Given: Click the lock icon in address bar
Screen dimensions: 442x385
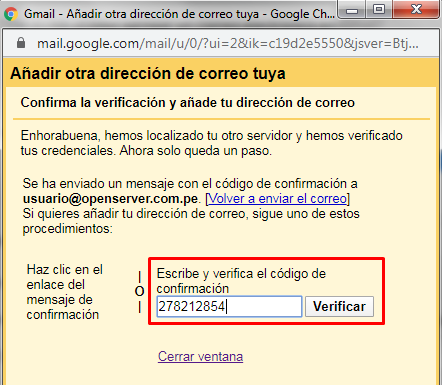Looking at the screenshot, I should [x=21, y=43].
